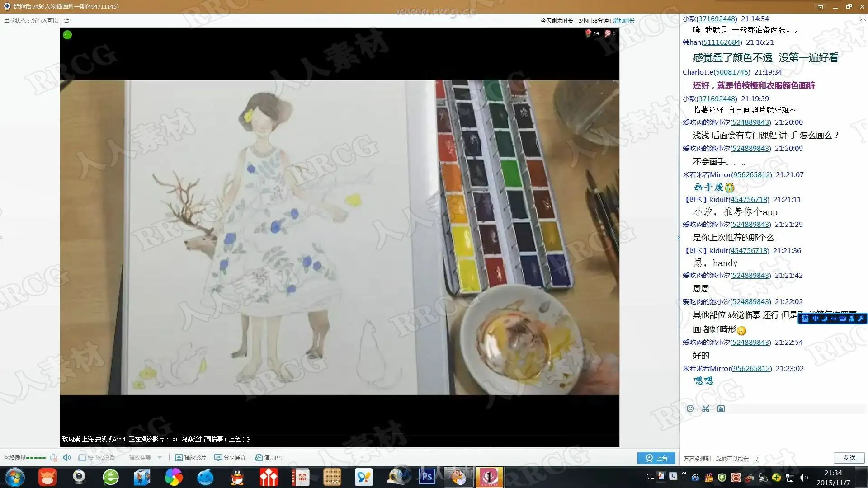
Task: Click the scissors screenshot icon
Action: (705, 408)
